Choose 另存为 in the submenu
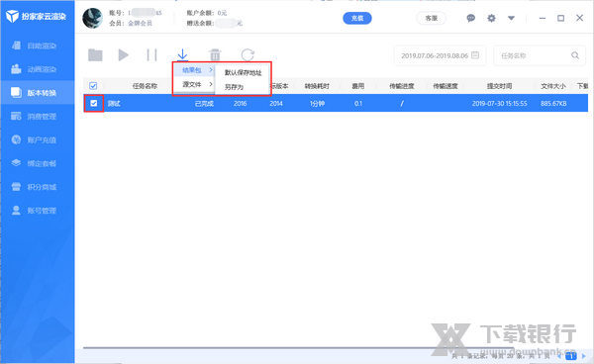 pyautogui.click(x=243, y=87)
